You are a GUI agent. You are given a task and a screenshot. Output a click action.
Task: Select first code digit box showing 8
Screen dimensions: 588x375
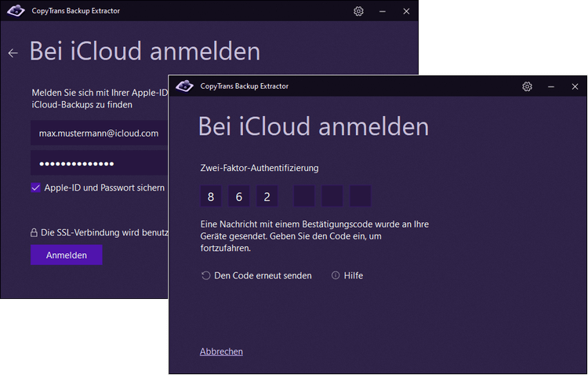[x=211, y=196]
